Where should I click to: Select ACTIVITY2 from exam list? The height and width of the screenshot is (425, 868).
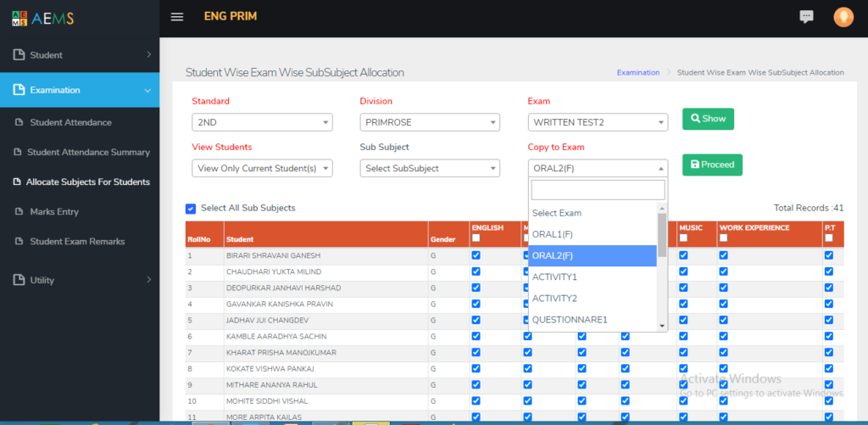point(593,298)
